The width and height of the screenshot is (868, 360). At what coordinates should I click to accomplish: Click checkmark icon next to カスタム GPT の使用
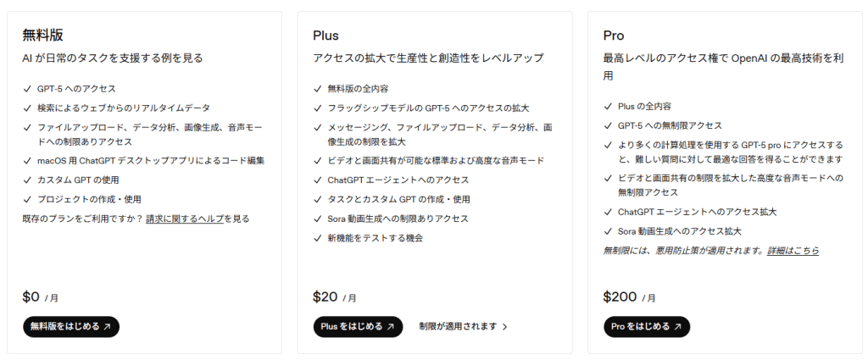pyautogui.click(x=28, y=180)
